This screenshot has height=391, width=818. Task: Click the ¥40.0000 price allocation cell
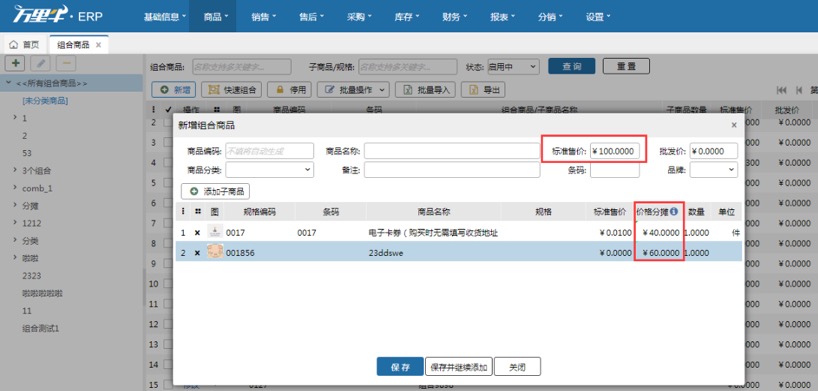[x=659, y=233]
